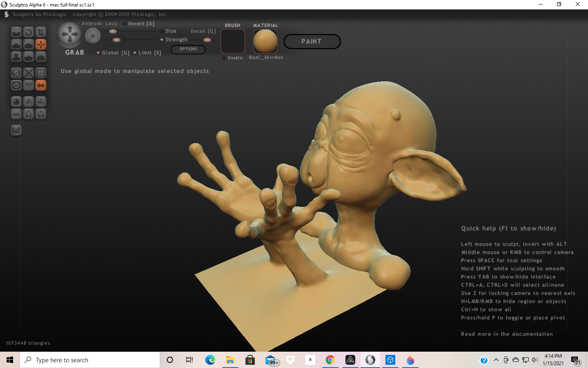The height and width of the screenshot is (368, 588).
Task: Toggle the Lazy option
Action: tap(111, 24)
